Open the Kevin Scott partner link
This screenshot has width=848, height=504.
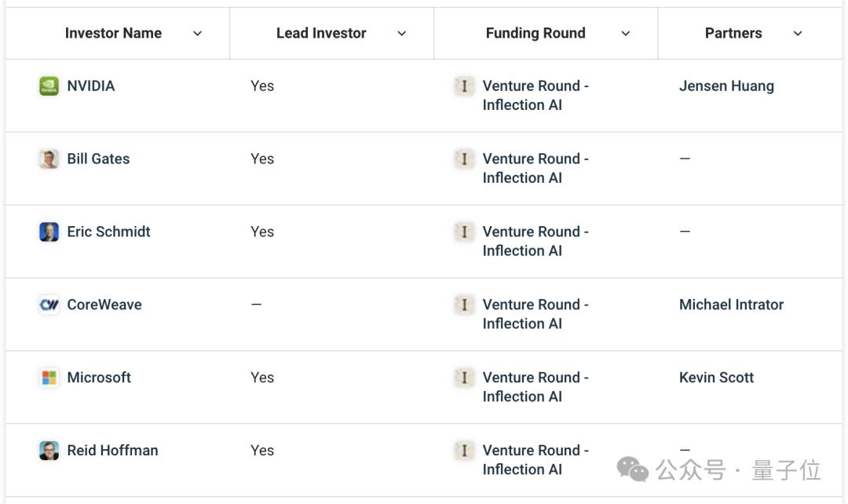coord(716,378)
